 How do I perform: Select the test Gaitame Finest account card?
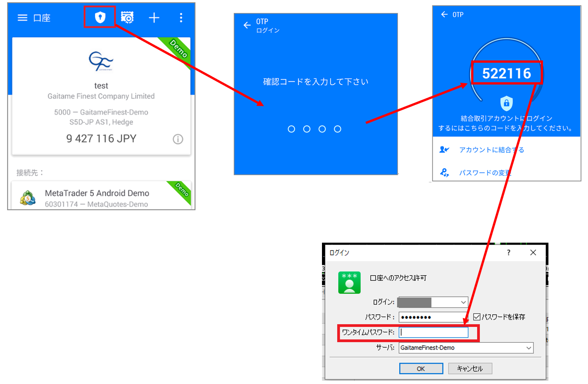(x=101, y=96)
